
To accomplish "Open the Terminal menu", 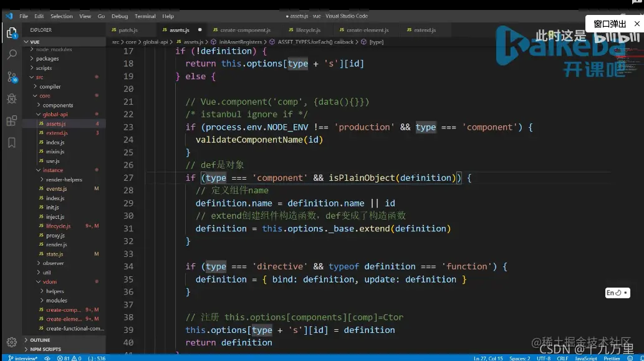I will (x=145, y=16).
